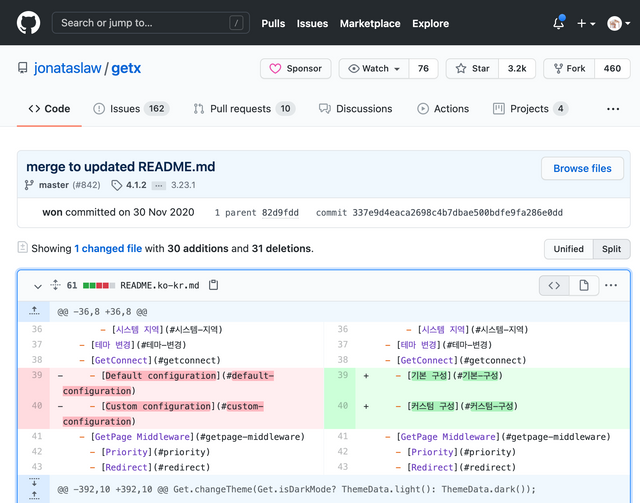Open the notifications bell
The height and width of the screenshot is (503, 640).
click(558, 23)
